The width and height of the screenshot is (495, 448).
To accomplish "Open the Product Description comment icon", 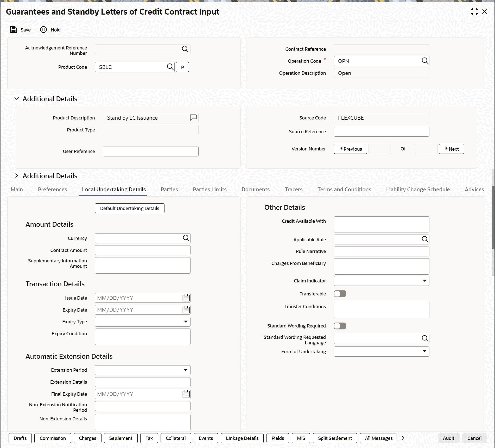I will pos(193,118).
